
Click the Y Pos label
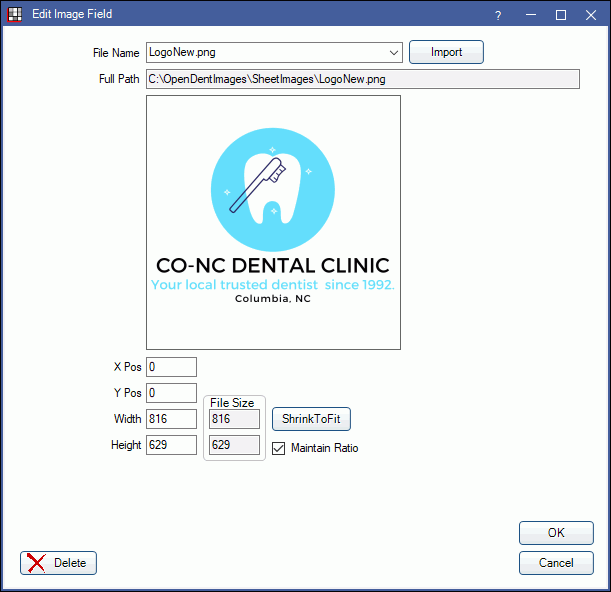tap(127, 393)
